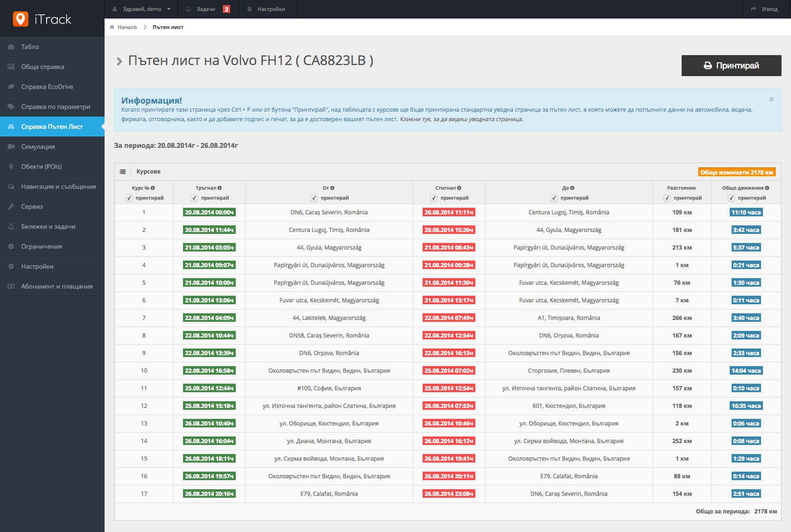The width and height of the screenshot is (791, 532).
Task: Toggle print checkbox under Стигнал
Action: pyautogui.click(x=434, y=198)
